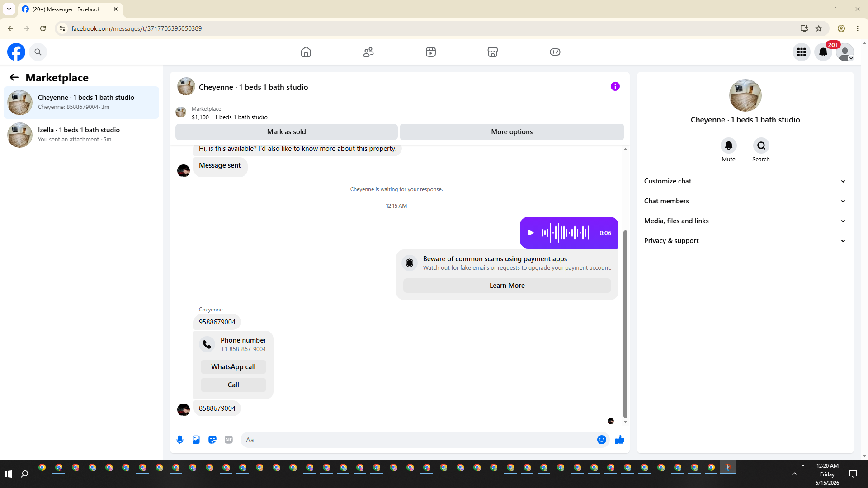Image resolution: width=868 pixels, height=488 pixels.
Task: Open the tab search dropdown arrow
Action: [9, 9]
